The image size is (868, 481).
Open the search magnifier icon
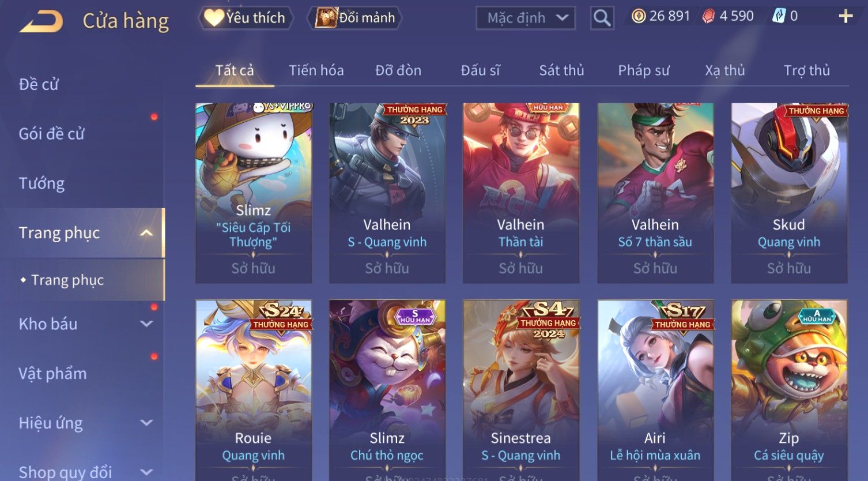point(602,18)
